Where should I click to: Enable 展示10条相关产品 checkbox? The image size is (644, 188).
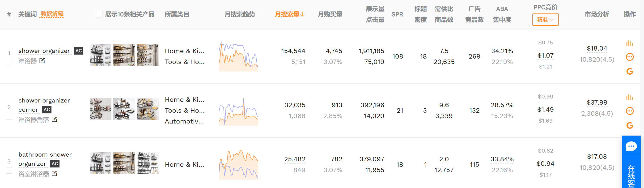pyautogui.click(x=99, y=14)
